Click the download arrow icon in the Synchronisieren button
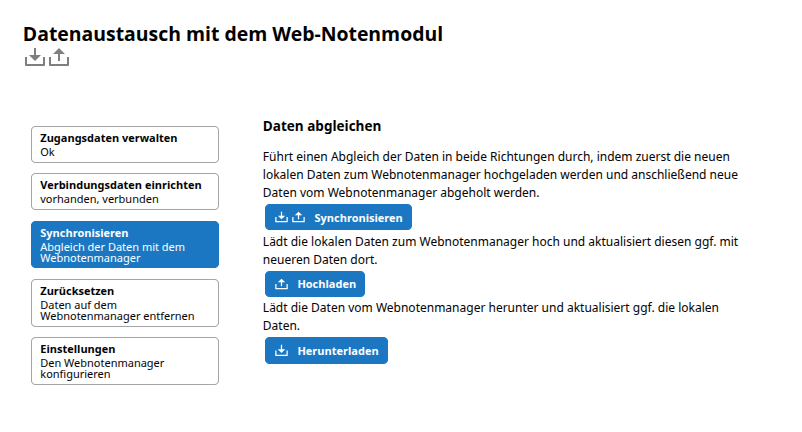The height and width of the screenshot is (432, 802). point(281,217)
